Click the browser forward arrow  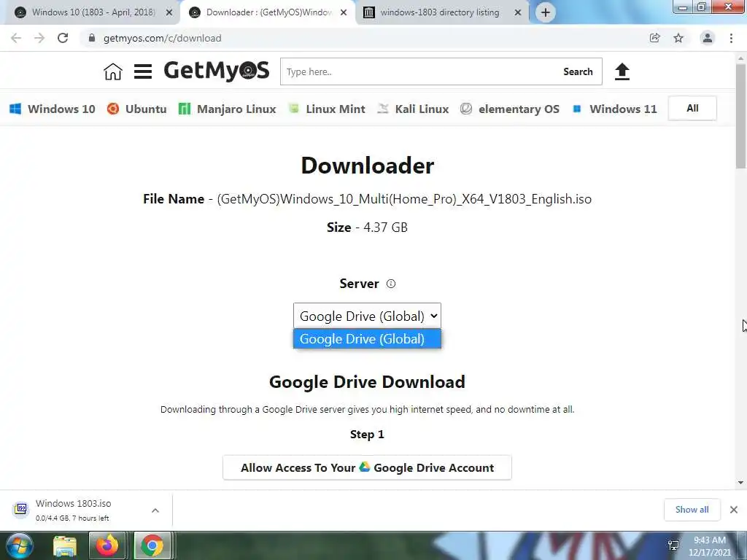tap(39, 38)
